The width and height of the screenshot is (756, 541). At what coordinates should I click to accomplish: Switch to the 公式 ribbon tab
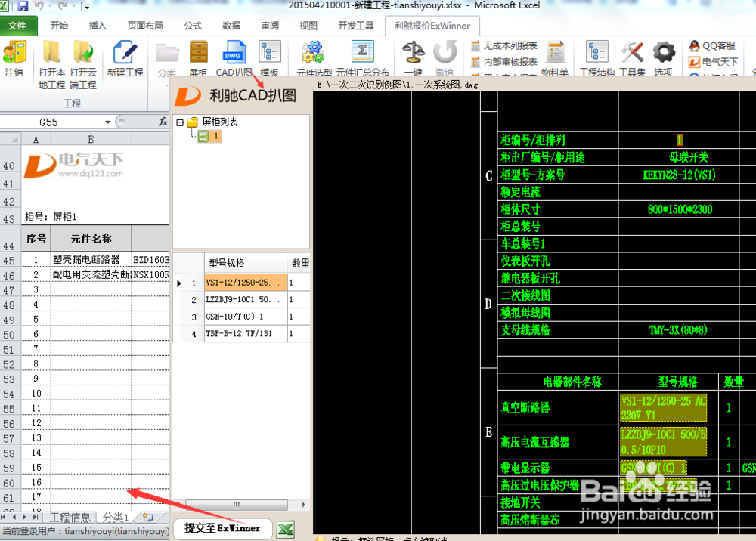pyautogui.click(x=193, y=26)
